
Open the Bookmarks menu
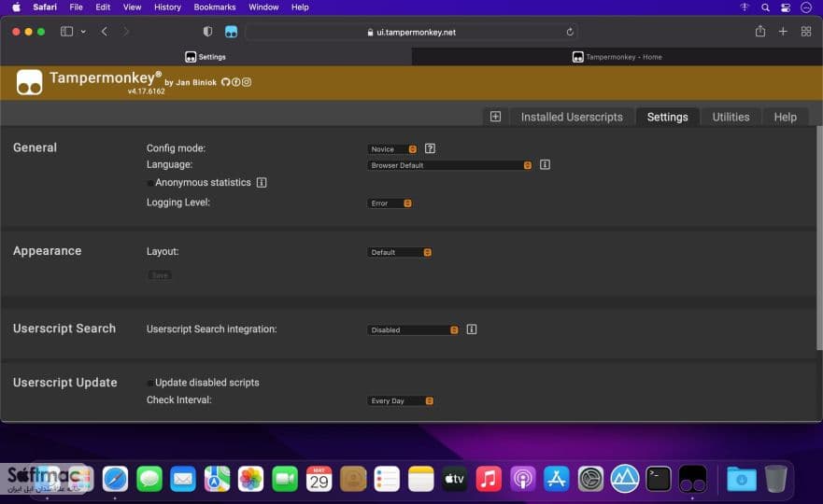pyautogui.click(x=215, y=7)
